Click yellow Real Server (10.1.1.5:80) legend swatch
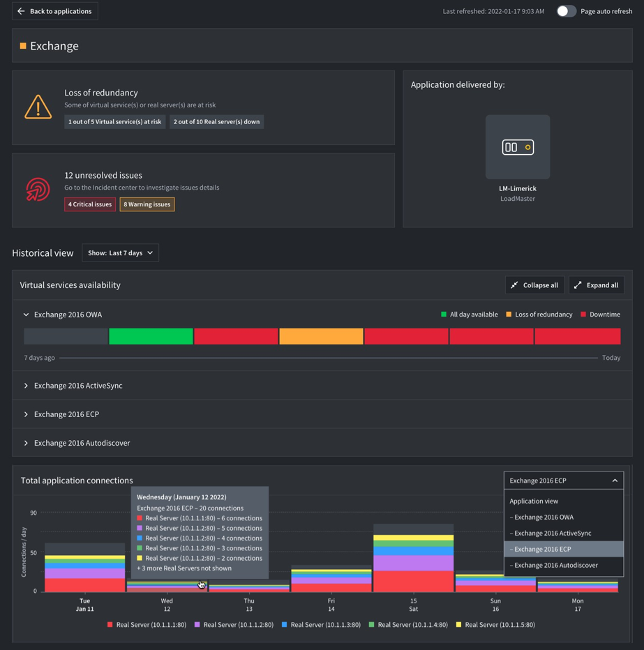Viewport: 644px width, 650px height. (458, 624)
